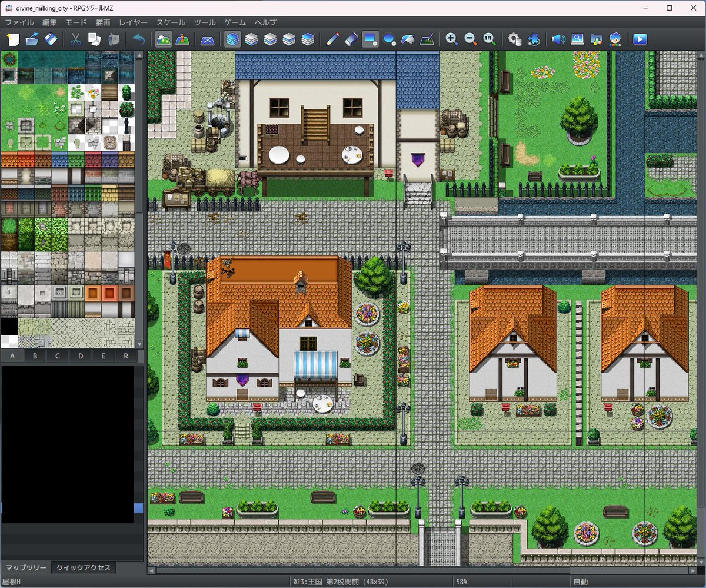Cut selection using the scissors icon

(x=75, y=39)
